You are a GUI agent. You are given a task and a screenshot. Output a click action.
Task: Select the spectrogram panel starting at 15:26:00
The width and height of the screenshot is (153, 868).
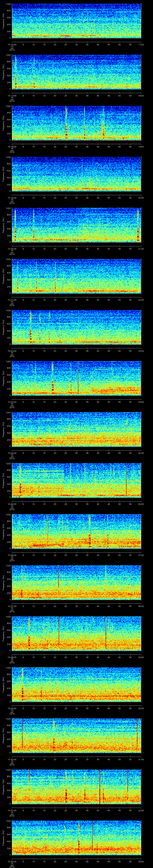pos(76,531)
